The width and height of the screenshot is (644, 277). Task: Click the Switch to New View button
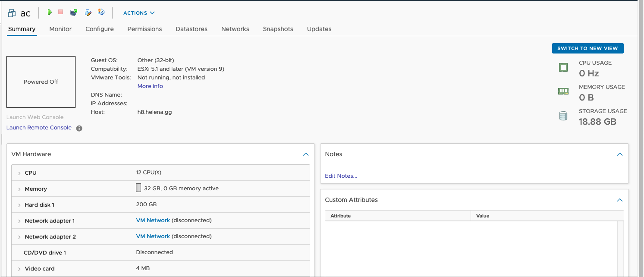pyautogui.click(x=587, y=48)
